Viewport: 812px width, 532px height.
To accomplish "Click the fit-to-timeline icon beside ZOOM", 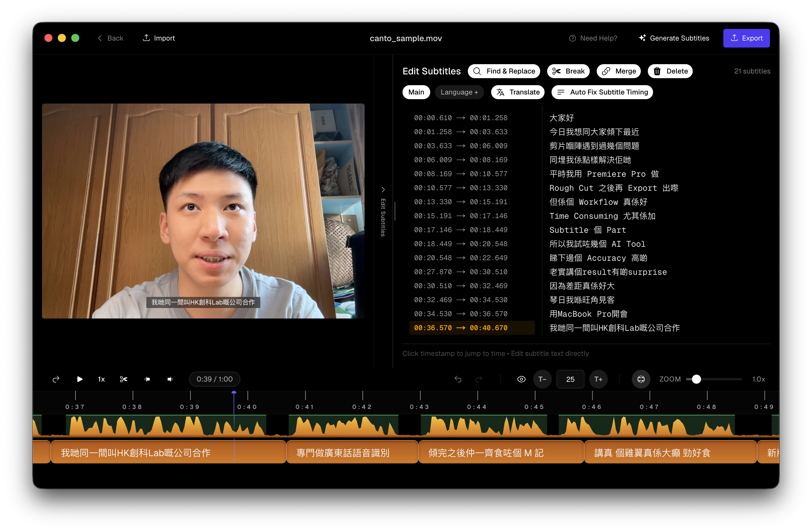I will tap(641, 379).
